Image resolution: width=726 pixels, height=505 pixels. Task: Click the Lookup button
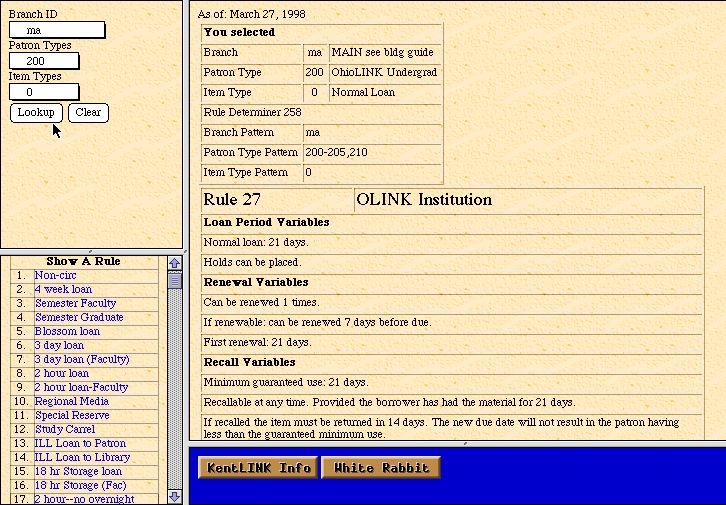(36, 112)
